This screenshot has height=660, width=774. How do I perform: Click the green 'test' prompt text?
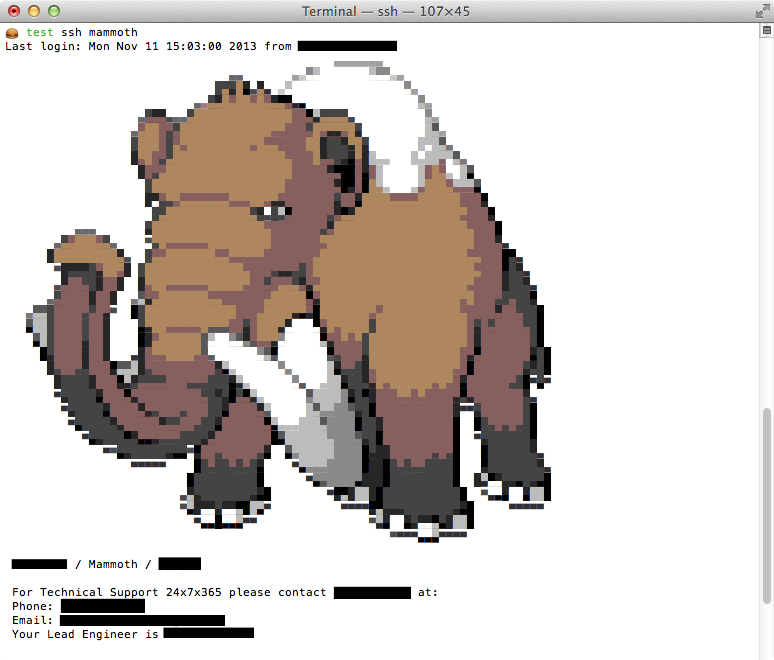39,33
